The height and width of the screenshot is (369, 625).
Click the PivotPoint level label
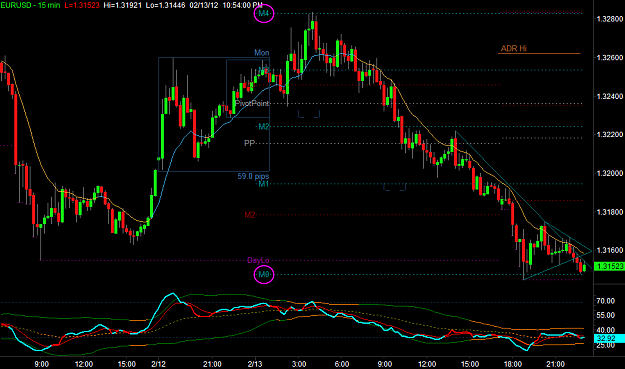[252, 104]
